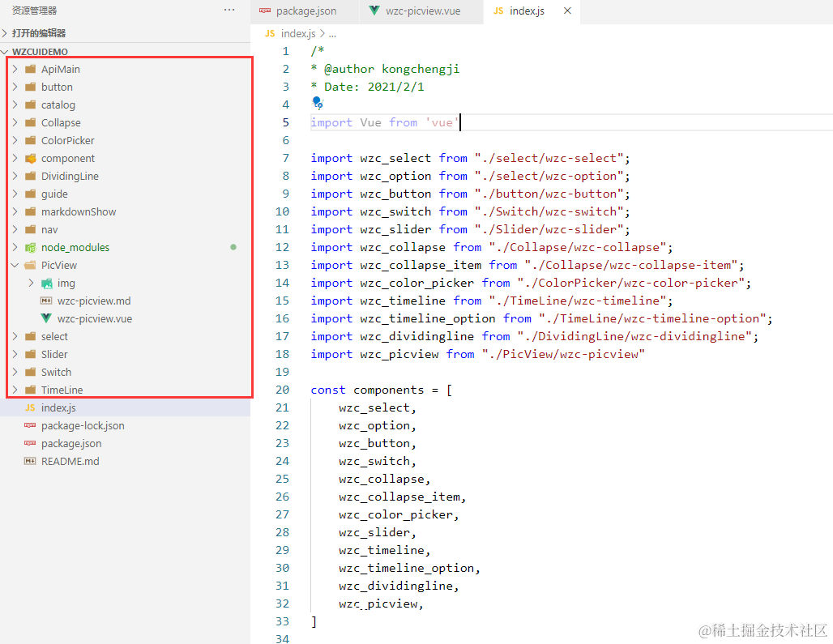Screen dimensions: 833x644
Task: Click wzc_picview entry on line 32
Action: click(x=378, y=603)
